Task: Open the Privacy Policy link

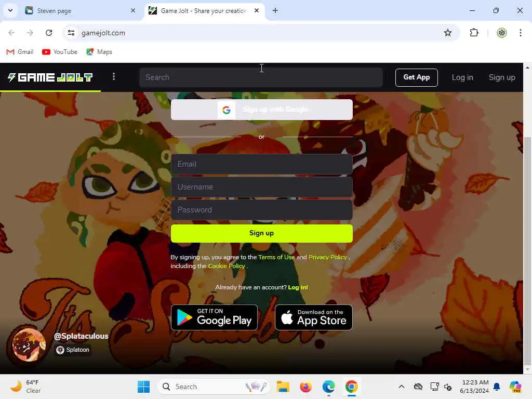Action: [x=328, y=257]
